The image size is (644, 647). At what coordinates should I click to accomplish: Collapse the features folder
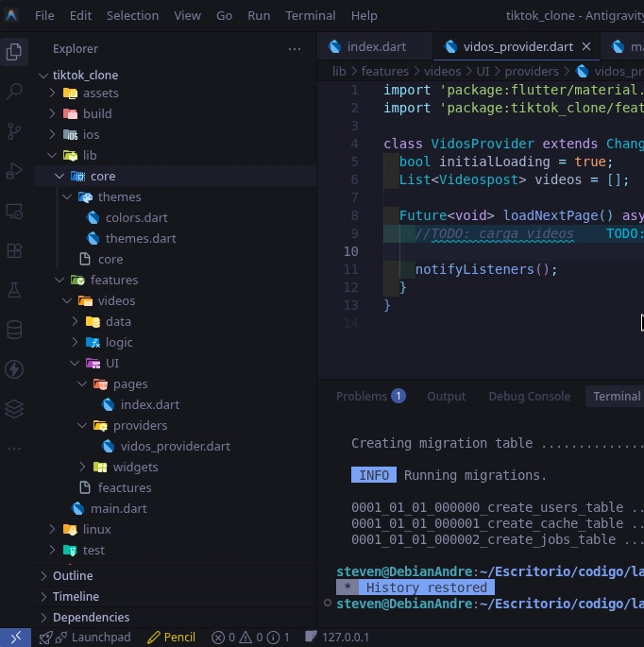coord(113,280)
